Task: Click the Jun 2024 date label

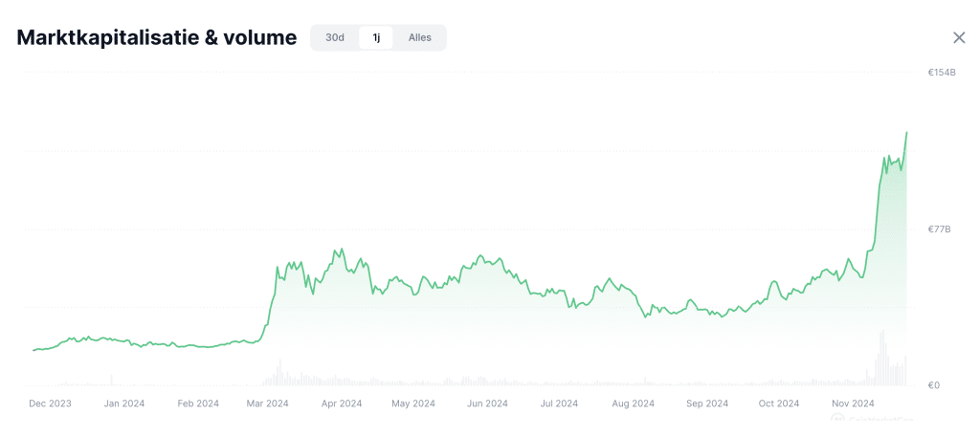Action: click(x=487, y=403)
